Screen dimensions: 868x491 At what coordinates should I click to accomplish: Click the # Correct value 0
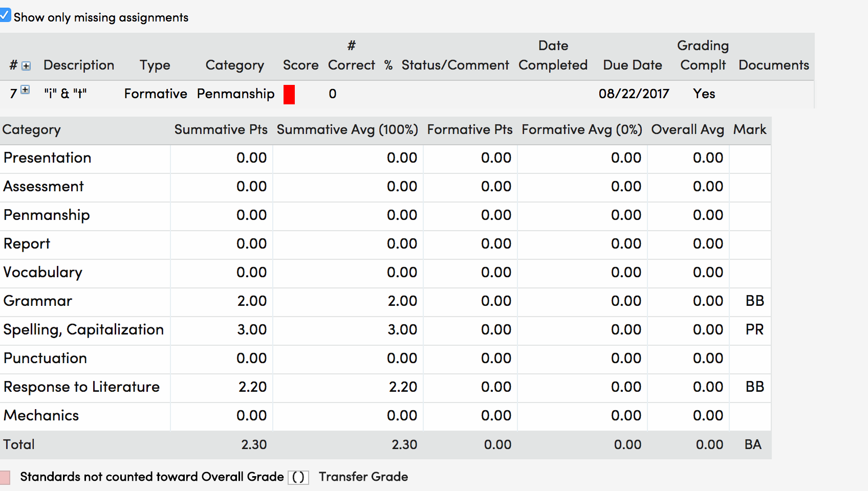pyautogui.click(x=333, y=94)
